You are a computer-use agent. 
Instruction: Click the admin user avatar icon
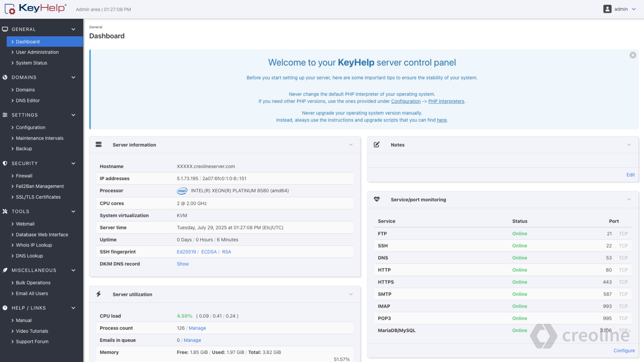(x=607, y=9)
